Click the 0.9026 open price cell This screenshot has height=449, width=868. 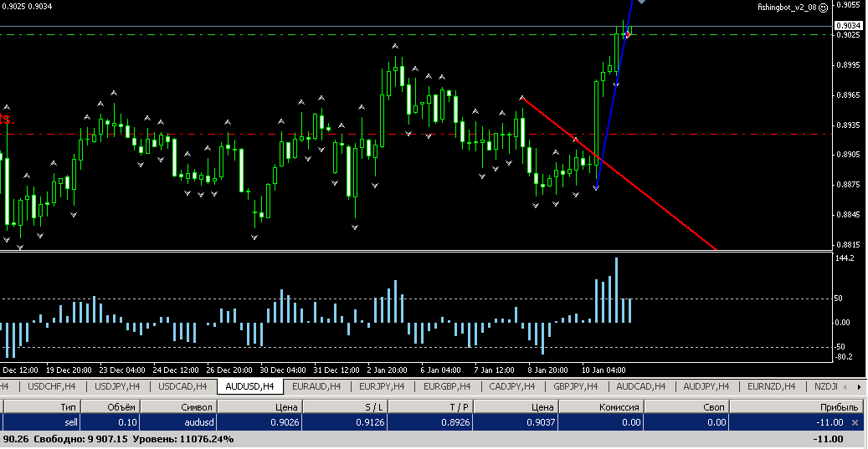(259, 422)
